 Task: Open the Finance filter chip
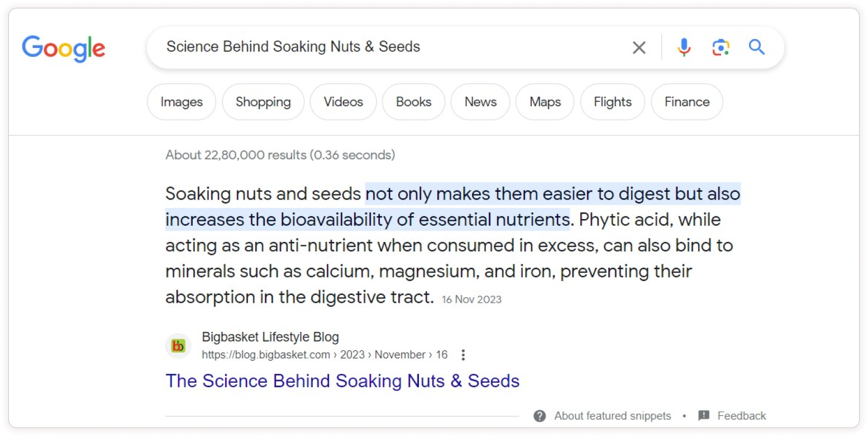pos(686,102)
